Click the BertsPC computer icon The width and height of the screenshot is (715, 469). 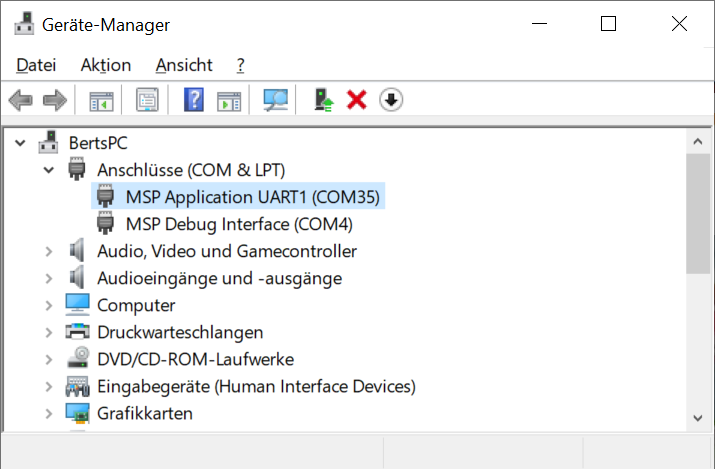[48, 142]
